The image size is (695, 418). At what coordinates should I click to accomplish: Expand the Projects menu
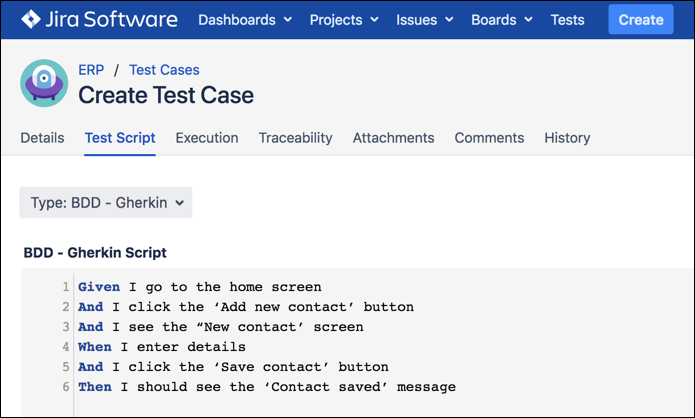tap(344, 20)
